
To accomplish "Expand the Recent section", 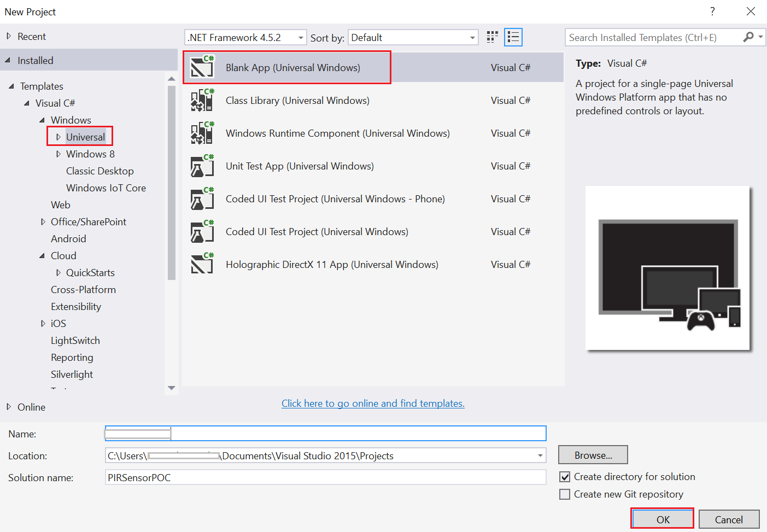I will [9, 36].
